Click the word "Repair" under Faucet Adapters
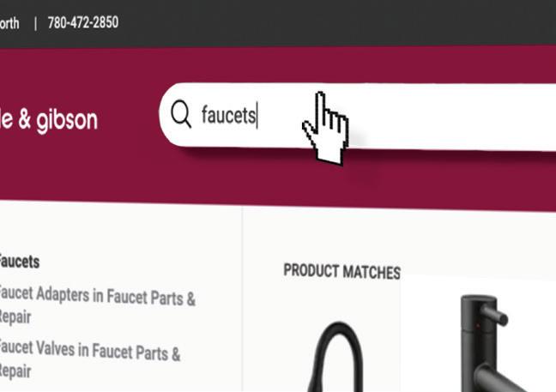Image resolution: width=556 pixels, height=392 pixels. (x=15, y=317)
